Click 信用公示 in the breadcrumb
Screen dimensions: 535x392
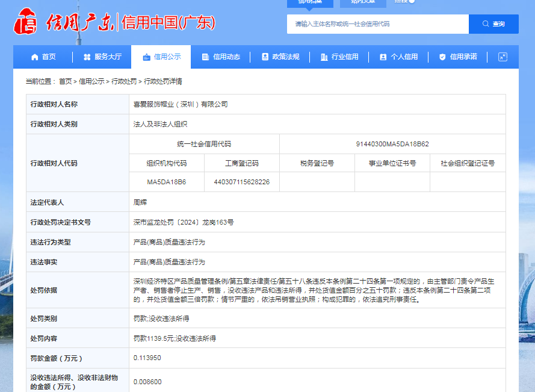91,81
